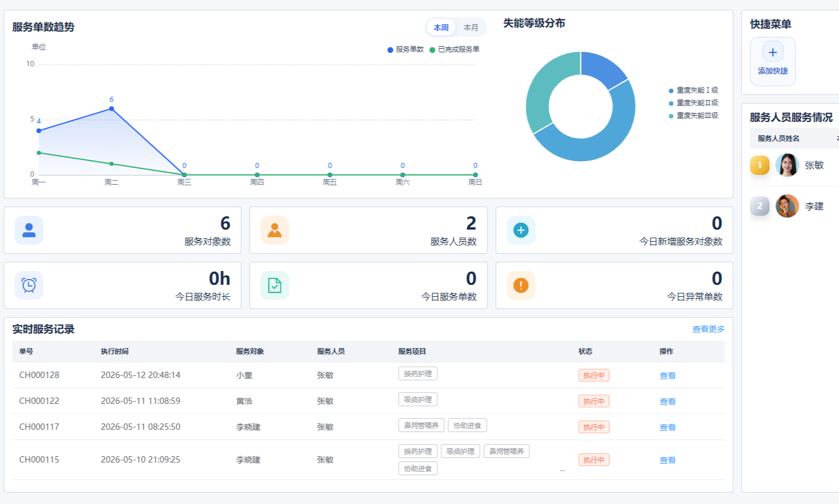Click the name 李建 in staff ranking

click(814, 207)
